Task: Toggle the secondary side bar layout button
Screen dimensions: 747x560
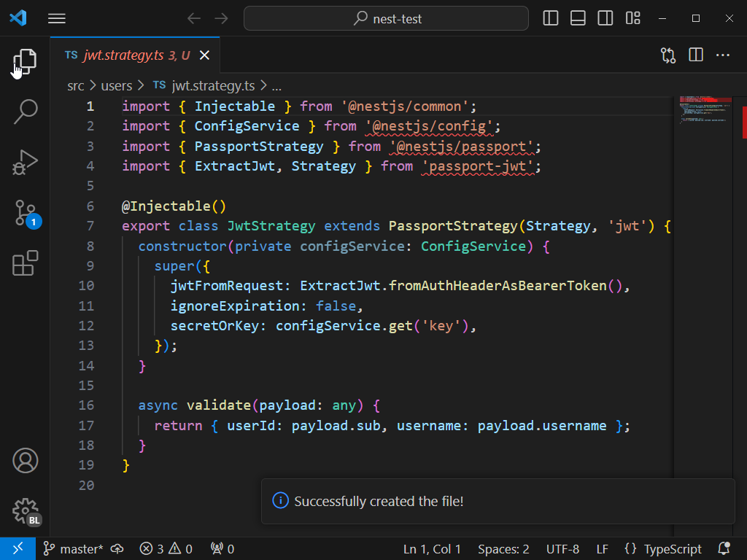Action: click(x=605, y=18)
